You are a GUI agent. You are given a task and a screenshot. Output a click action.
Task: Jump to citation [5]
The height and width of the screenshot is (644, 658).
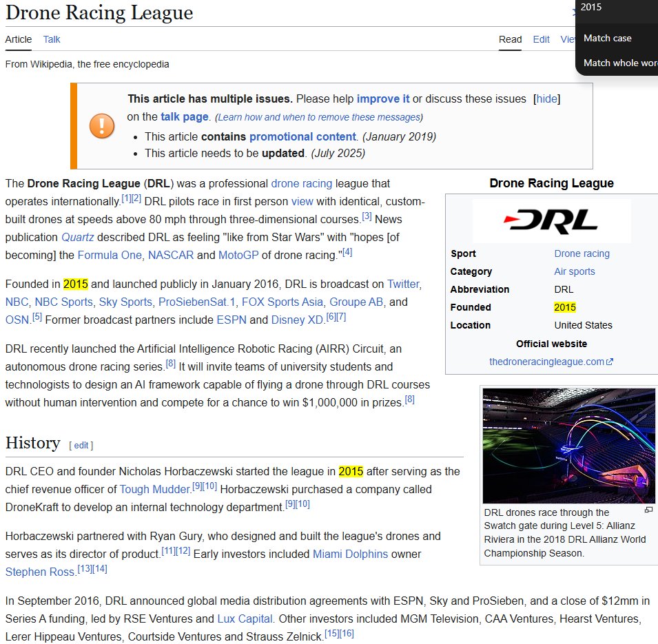(37, 317)
